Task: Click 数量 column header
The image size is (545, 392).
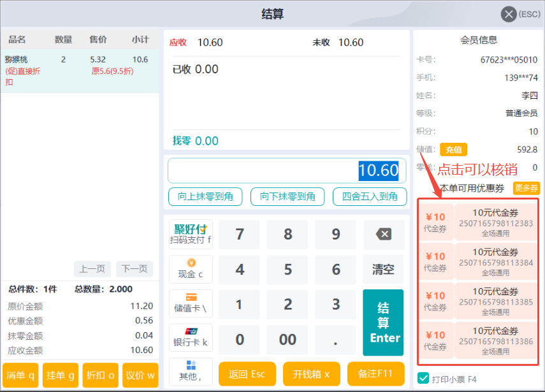Action: coord(63,40)
